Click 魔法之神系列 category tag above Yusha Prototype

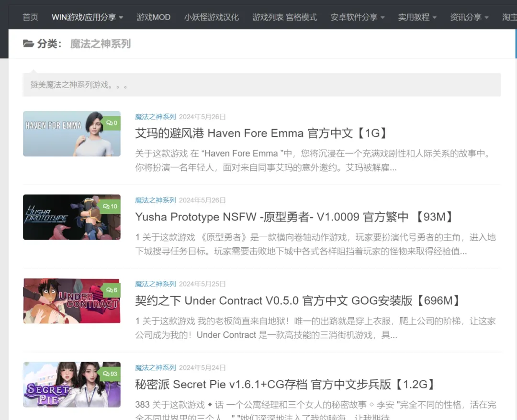click(x=155, y=200)
